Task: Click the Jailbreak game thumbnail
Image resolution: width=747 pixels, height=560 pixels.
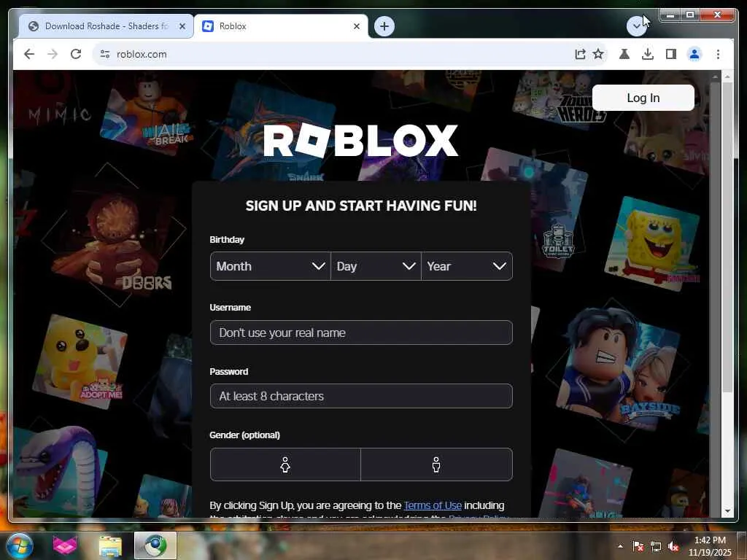Action: [147, 113]
